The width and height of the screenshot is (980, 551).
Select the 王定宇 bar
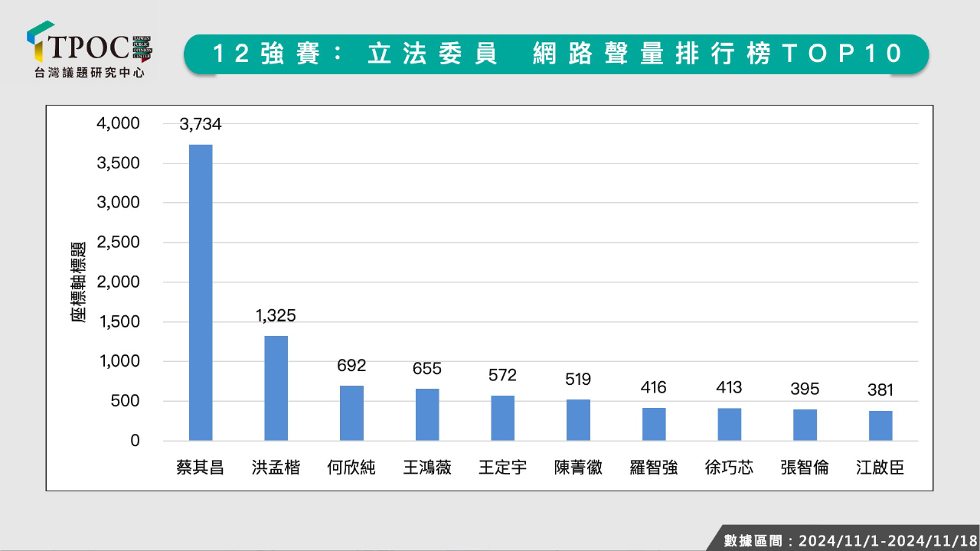pyautogui.click(x=502, y=418)
